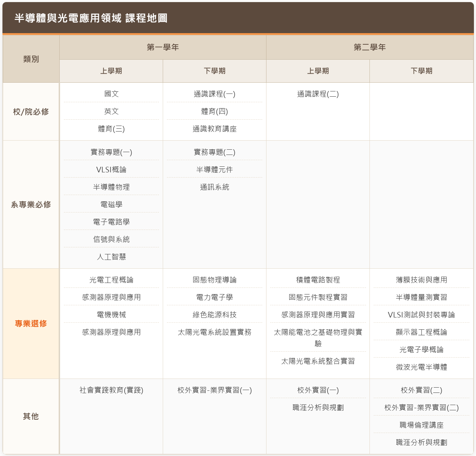
Task: Open 太陽能電池之基礎物理與實驗 course
Action: [x=318, y=337]
